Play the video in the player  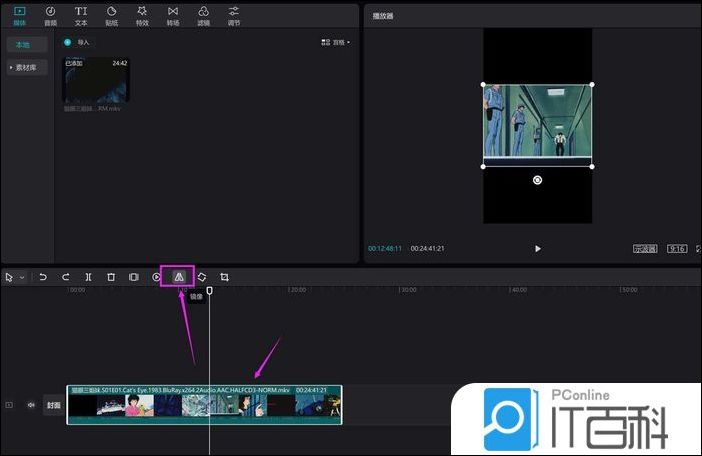tap(538, 248)
